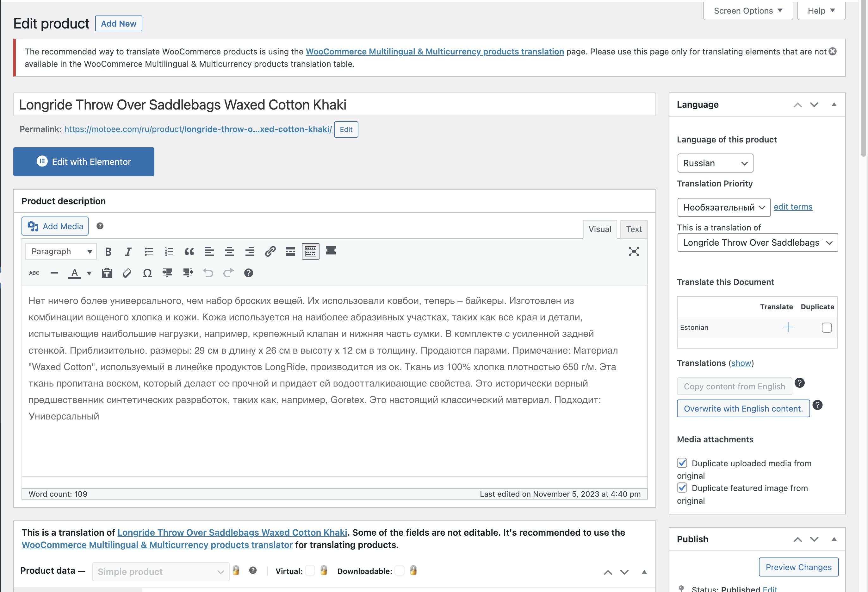Align text left
868x592 pixels.
coord(209,252)
